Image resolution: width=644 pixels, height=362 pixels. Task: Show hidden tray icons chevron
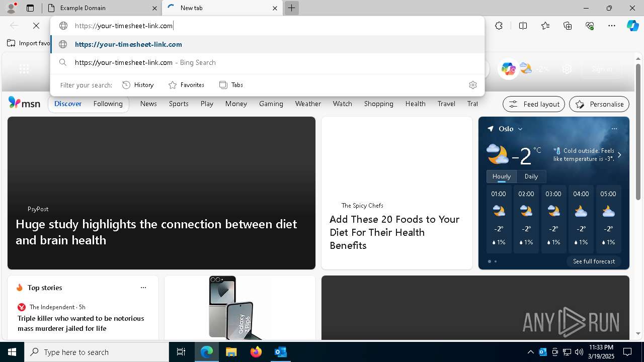(x=530, y=352)
